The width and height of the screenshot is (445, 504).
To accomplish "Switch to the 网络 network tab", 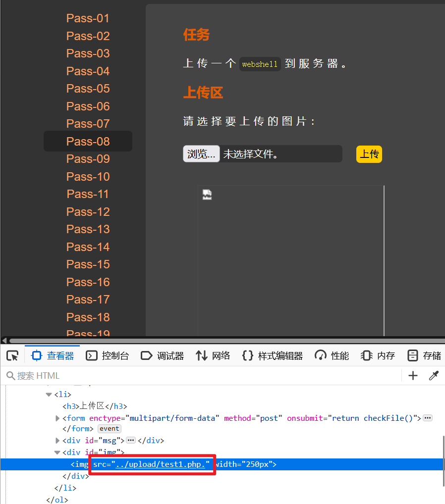I will tap(213, 355).
